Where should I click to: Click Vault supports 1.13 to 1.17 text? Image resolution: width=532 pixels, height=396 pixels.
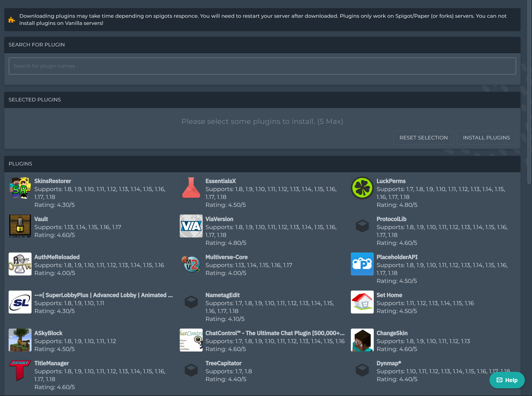(x=78, y=227)
